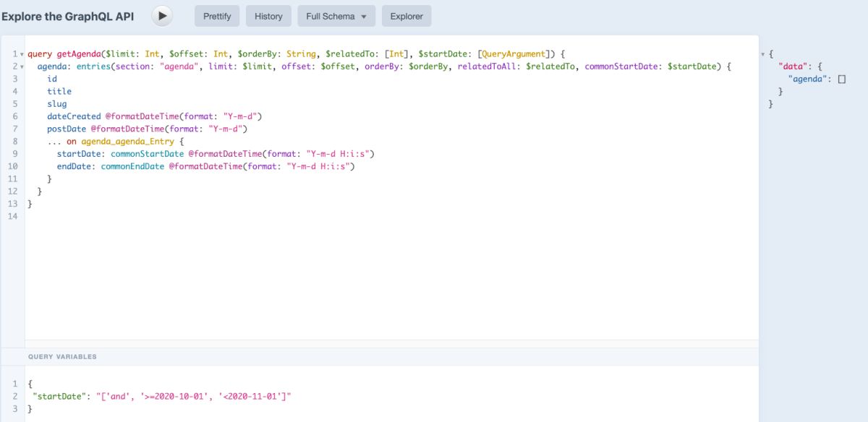
Task: Click postDate field on line 7
Action: (x=67, y=129)
